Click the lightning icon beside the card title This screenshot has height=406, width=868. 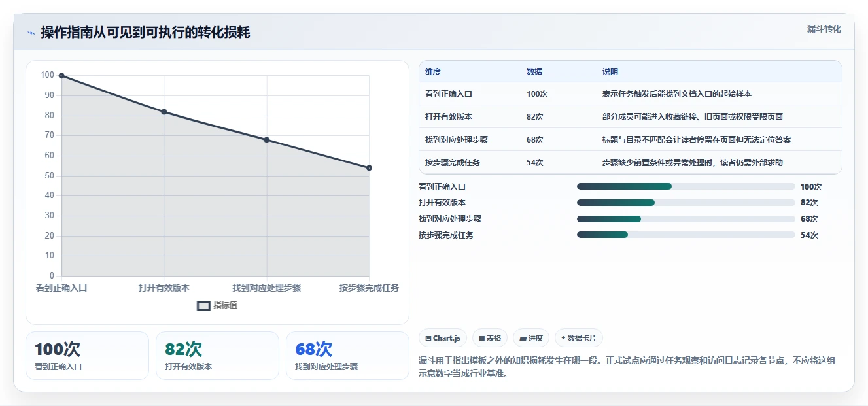(x=31, y=33)
